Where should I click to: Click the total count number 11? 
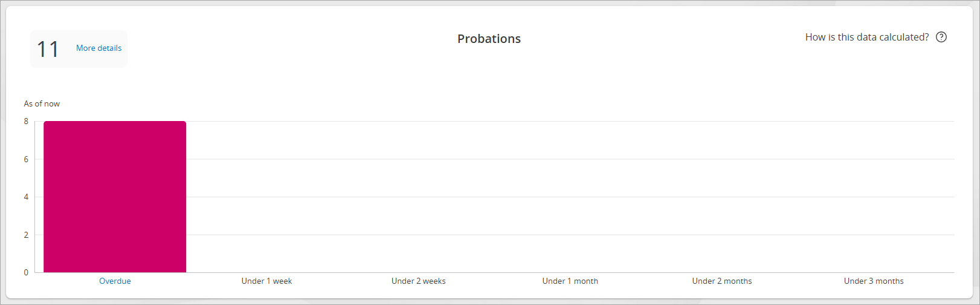click(x=48, y=49)
